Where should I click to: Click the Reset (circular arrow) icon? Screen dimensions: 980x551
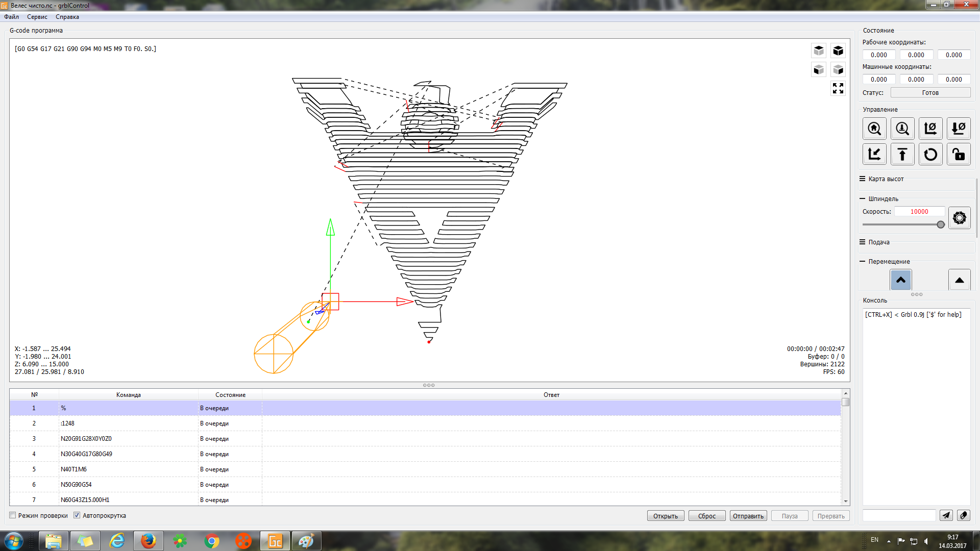930,154
